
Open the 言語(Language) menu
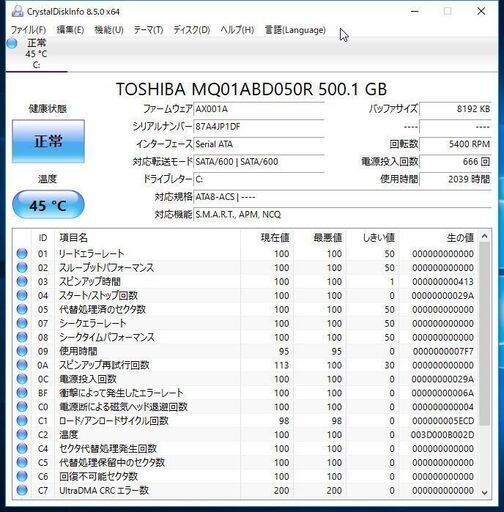click(x=295, y=30)
